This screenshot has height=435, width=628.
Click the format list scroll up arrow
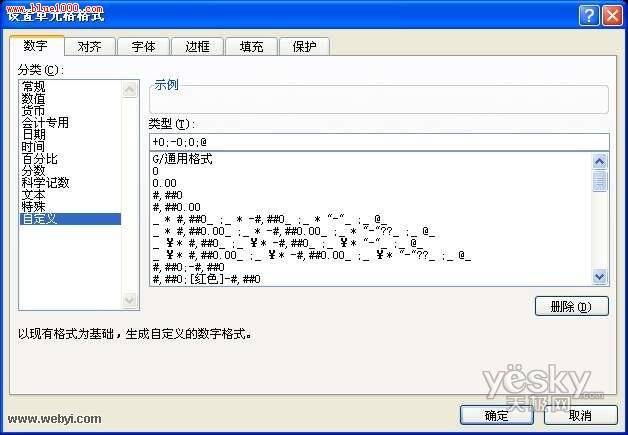click(599, 161)
